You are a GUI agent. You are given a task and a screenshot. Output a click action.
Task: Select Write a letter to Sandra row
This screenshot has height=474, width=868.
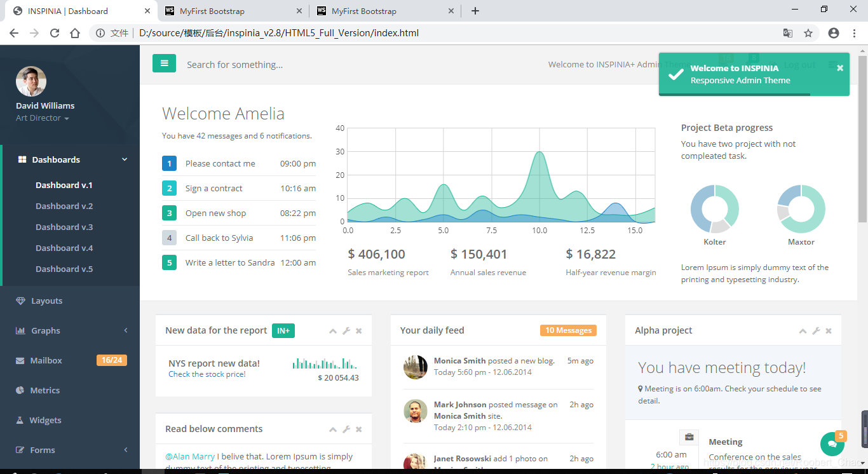[x=239, y=262]
